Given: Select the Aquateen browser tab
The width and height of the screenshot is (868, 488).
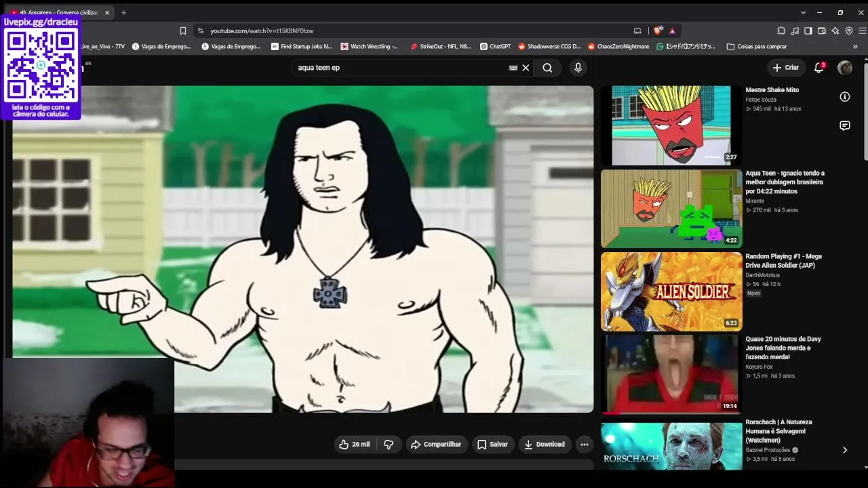Looking at the screenshot, I should pyautogui.click(x=59, y=12).
